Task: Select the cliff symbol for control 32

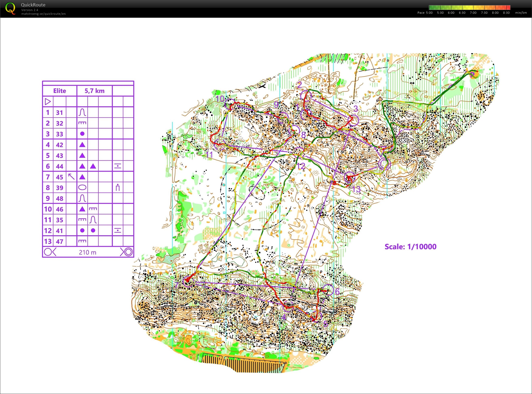Action: 82,123
